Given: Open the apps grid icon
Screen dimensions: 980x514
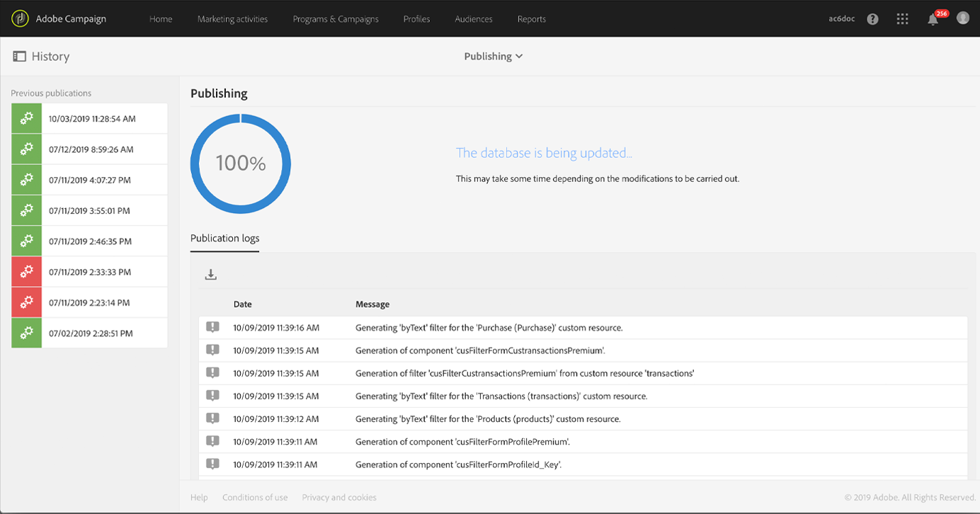Looking at the screenshot, I should (x=902, y=19).
